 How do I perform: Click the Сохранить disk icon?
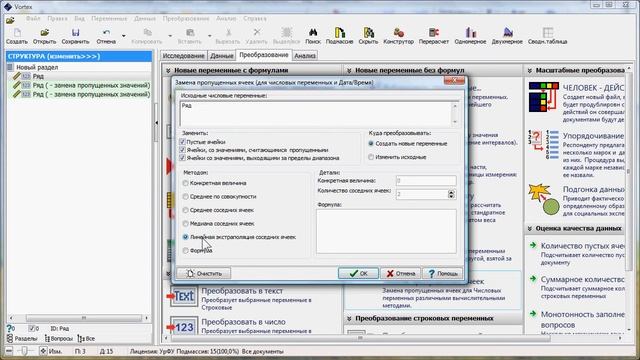pyautogui.click(x=76, y=32)
